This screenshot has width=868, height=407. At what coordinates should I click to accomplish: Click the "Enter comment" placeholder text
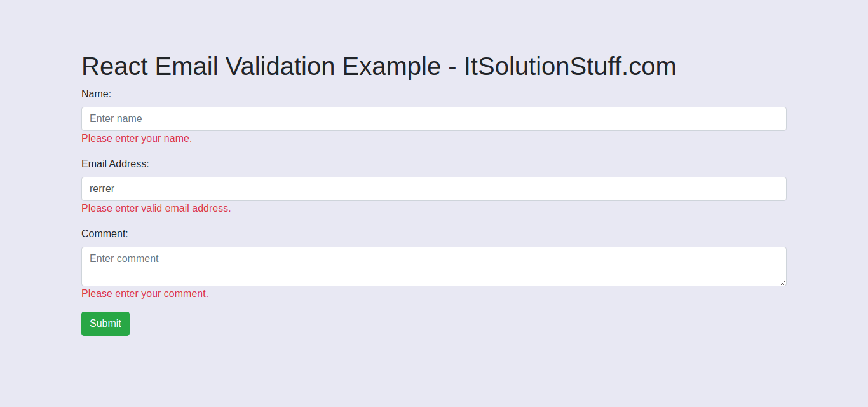click(x=124, y=259)
